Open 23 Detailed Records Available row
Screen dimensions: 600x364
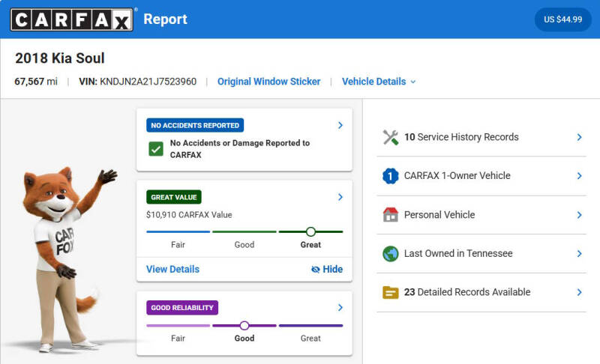point(481,292)
